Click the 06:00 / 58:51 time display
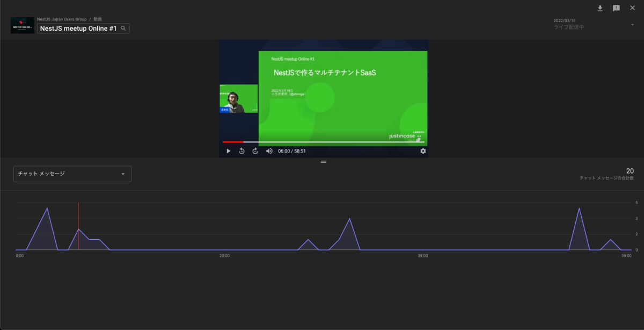 point(292,151)
